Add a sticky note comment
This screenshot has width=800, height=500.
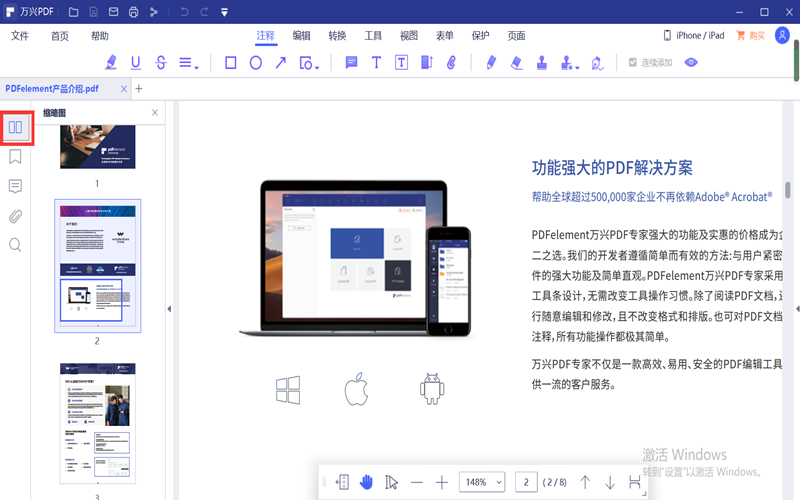tap(351, 62)
